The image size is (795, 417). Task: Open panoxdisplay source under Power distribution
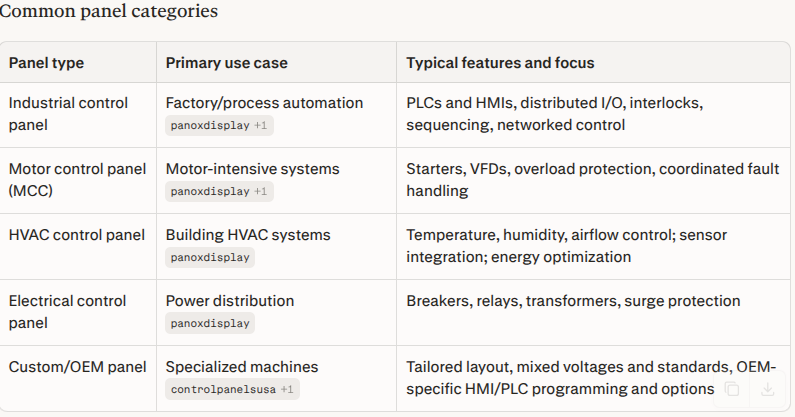[210, 323]
